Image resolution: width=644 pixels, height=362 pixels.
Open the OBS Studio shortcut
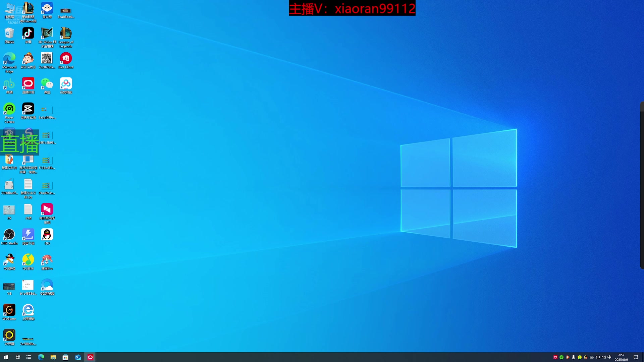(9, 237)
